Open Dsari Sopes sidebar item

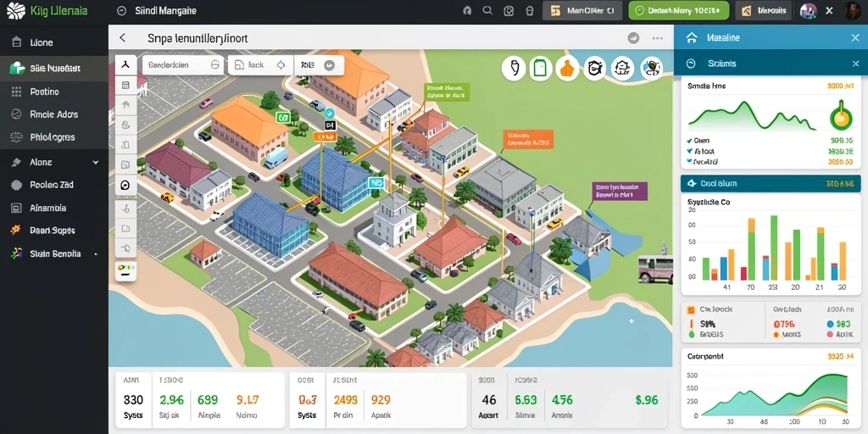tap(52, 231)
